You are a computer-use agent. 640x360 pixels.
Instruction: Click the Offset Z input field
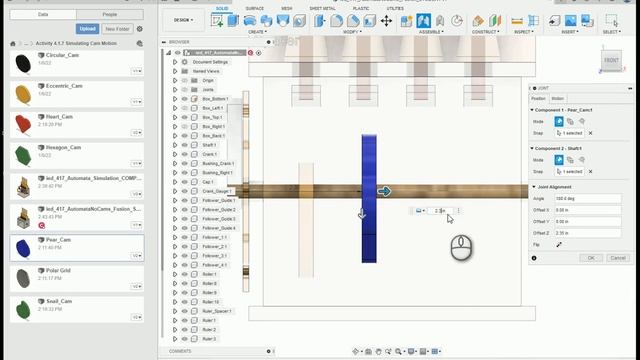(x=588, y=233)
